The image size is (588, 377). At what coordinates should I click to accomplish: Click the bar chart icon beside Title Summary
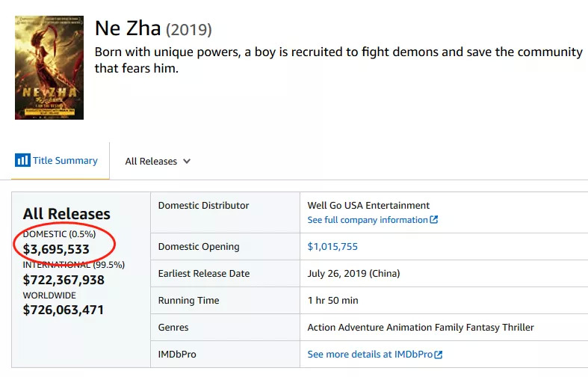click(22, 161)
